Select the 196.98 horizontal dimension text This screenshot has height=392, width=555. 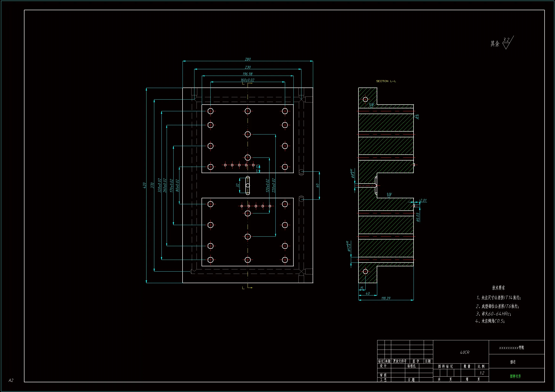pyautogui.click(x=247, y=74)
